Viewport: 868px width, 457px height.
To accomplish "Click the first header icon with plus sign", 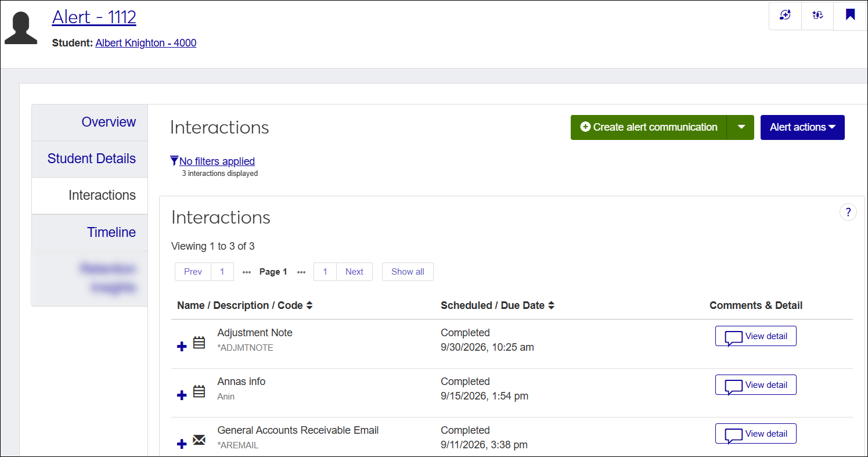I will click(x=785, y=16).
